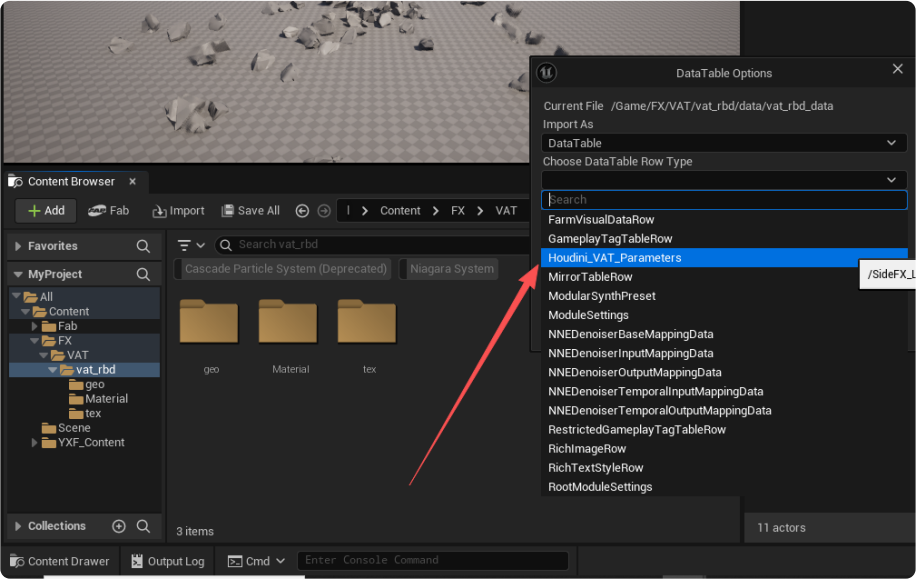Click Save All in toolbar
The image size is (918, 580).
tap(251, 211)
